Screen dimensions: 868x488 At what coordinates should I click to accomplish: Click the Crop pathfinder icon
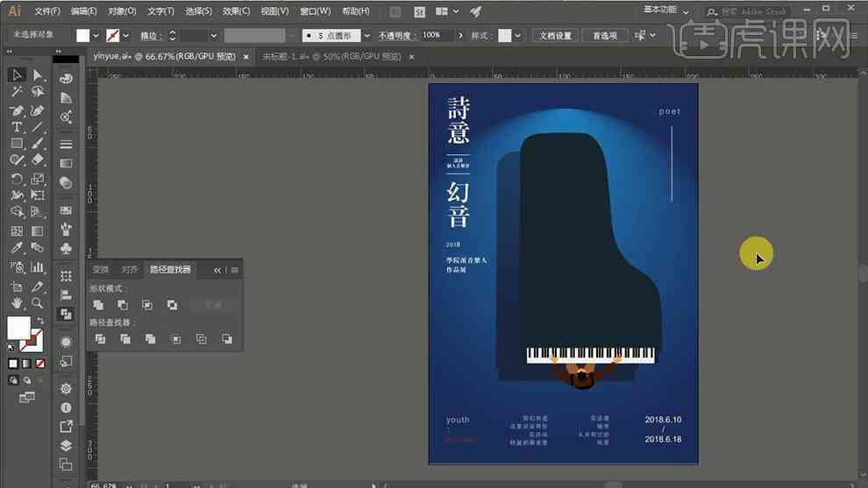click(x=176, y=338)
